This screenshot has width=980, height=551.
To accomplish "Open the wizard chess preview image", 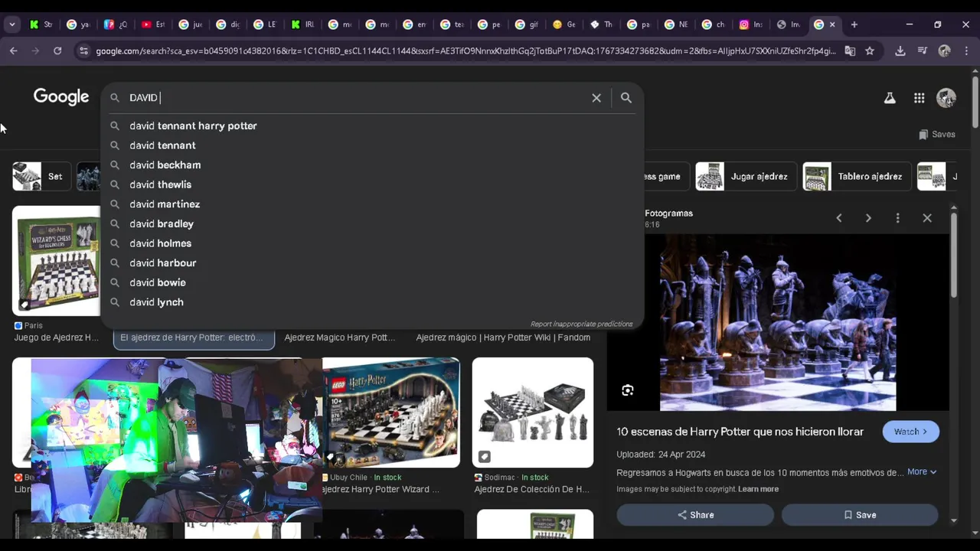I will (x=778, y=322).
